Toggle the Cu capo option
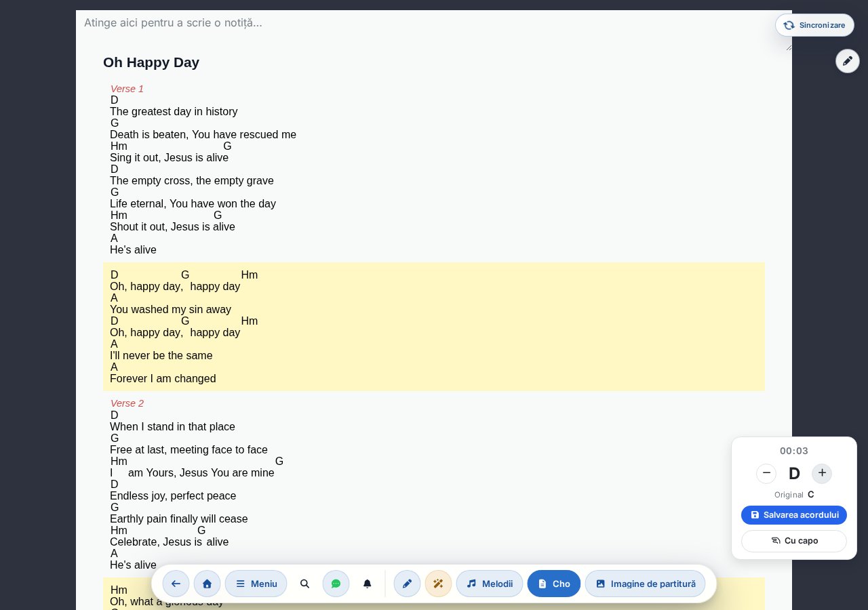The width and height of the screenshot is (868, 610). tap(794, 541)
